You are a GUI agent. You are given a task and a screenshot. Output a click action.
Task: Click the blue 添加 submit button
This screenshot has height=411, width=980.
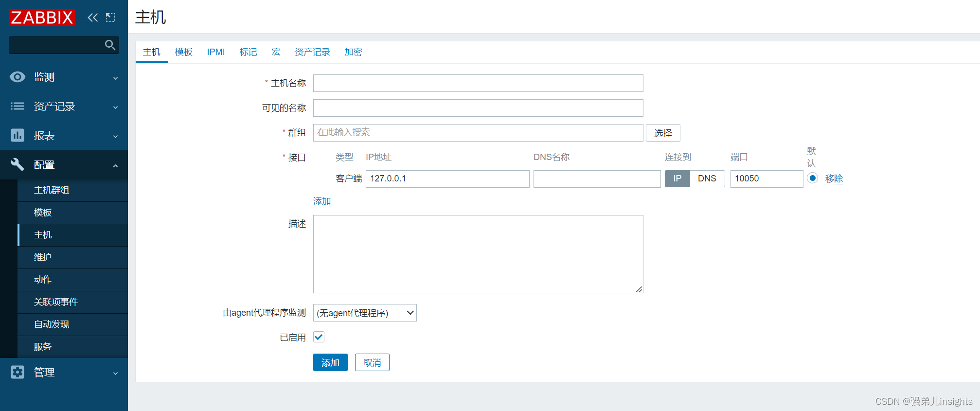[x=330, y=362]
